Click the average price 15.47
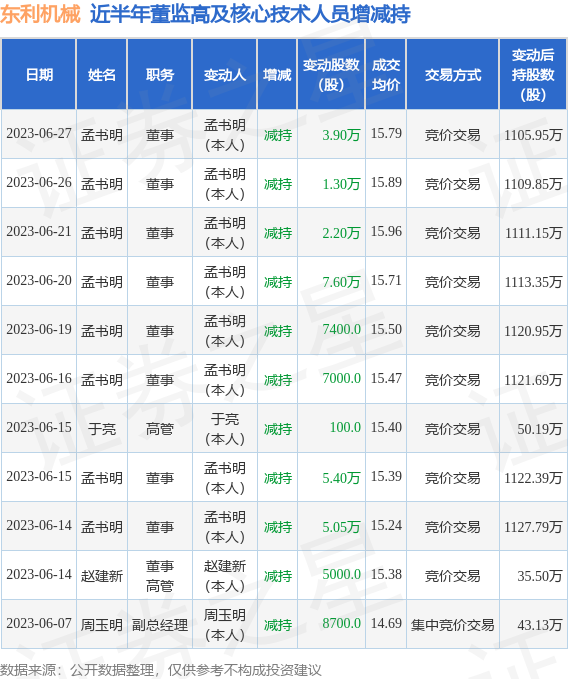Viewport: 568px width, 679px height. (x=386, y=378)
